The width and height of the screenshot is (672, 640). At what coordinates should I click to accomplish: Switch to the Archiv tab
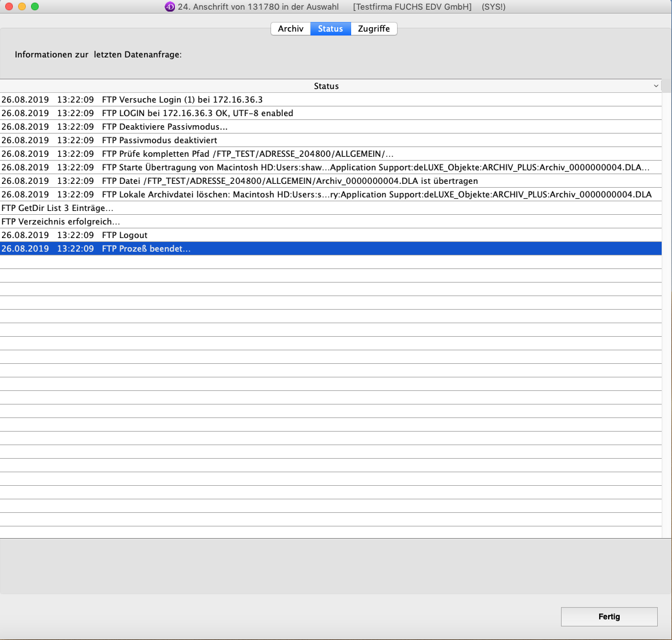[290, 29]
